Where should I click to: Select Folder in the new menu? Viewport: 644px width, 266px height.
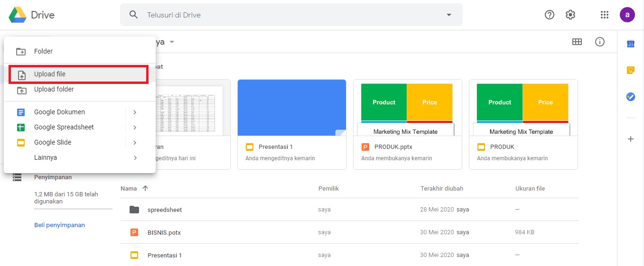pyautogui.click(x=80, y=51)
